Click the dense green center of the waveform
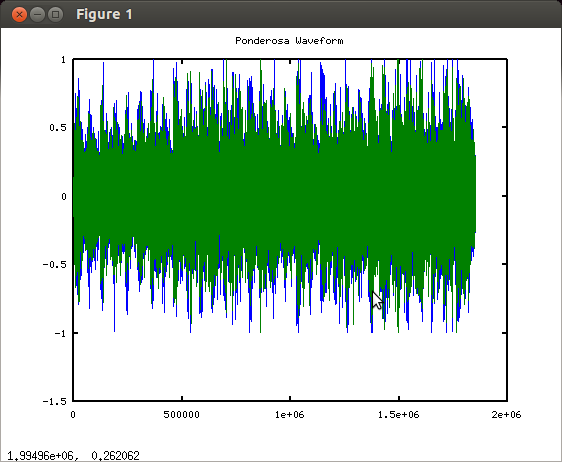562x462 pixels. pos(274,196)
